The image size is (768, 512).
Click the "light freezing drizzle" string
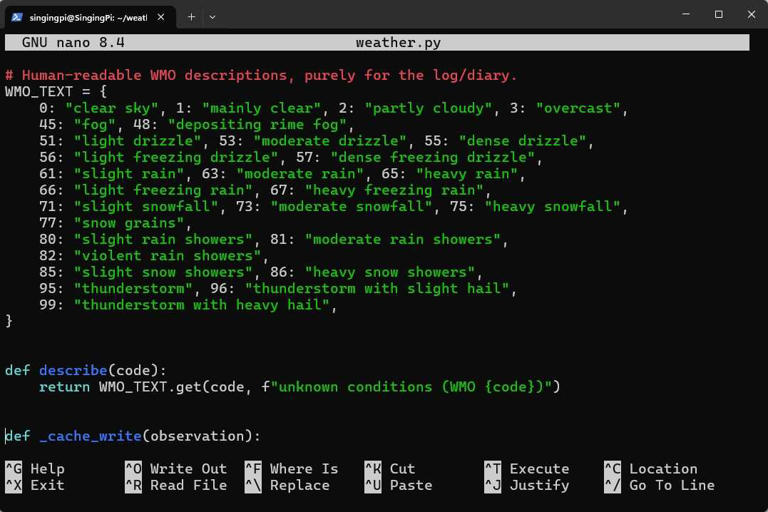176,157
